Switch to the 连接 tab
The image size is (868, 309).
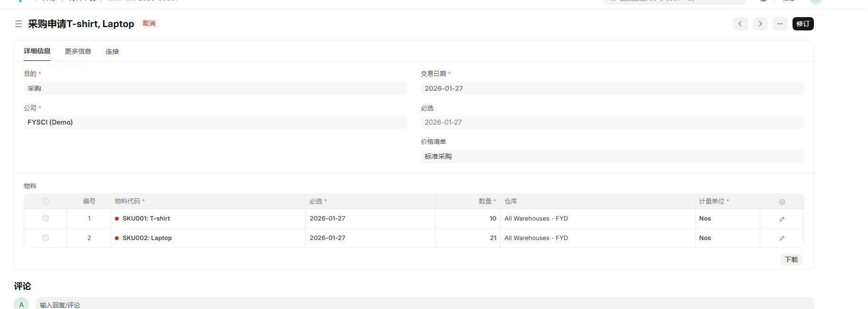click(112, 51)
